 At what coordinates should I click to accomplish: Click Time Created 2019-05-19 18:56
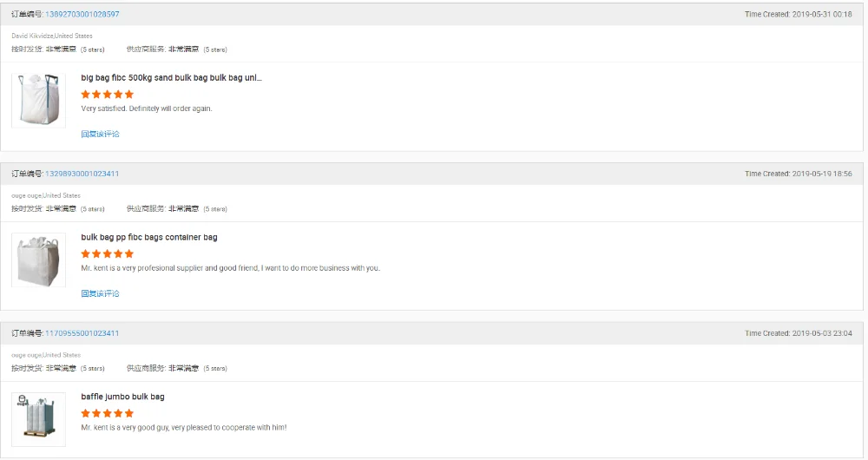pos(798,174)
